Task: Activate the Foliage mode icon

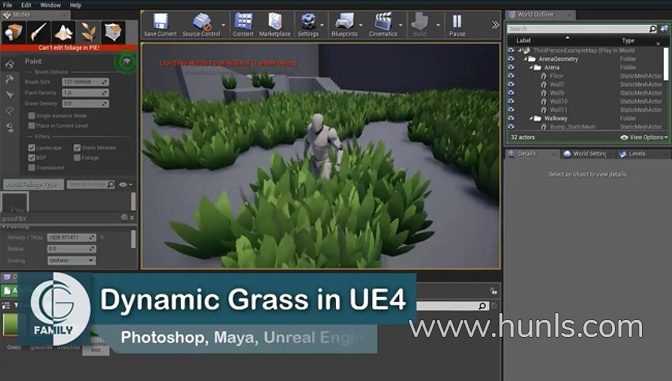Action: pyautogui.click(x=88, y=32)
